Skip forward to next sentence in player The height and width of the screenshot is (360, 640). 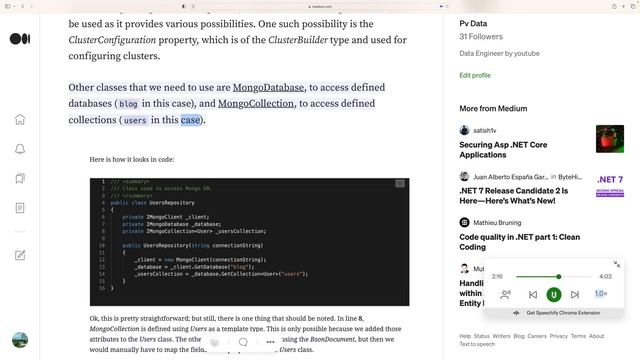coord(575,294)
